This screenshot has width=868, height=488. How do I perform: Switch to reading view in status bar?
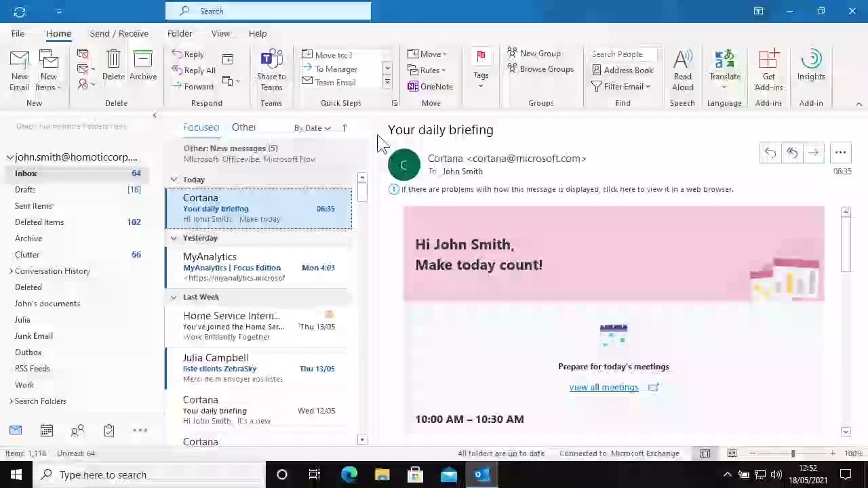click(732, 453)
